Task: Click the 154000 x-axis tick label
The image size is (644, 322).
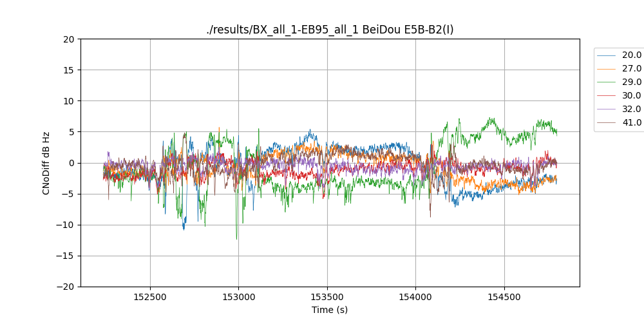Action: (415, 297)
